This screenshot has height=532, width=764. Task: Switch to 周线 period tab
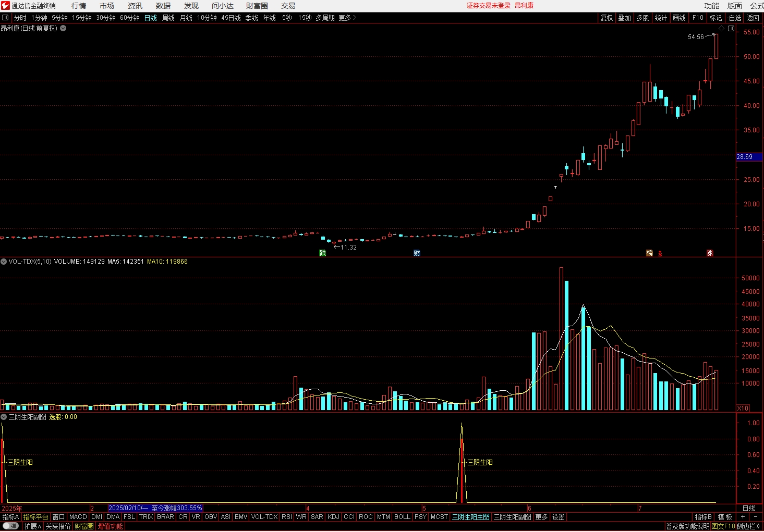(x=168, y=18)
